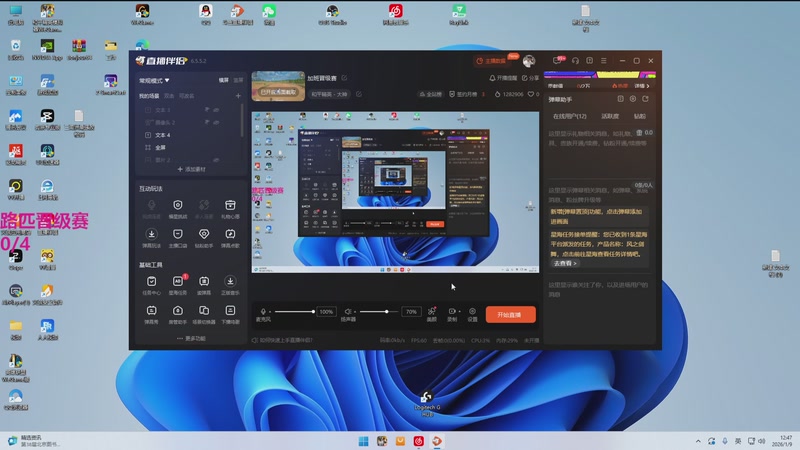Click the Windows Start button
Screen dimensions: 800x450
tap(363, 441)
